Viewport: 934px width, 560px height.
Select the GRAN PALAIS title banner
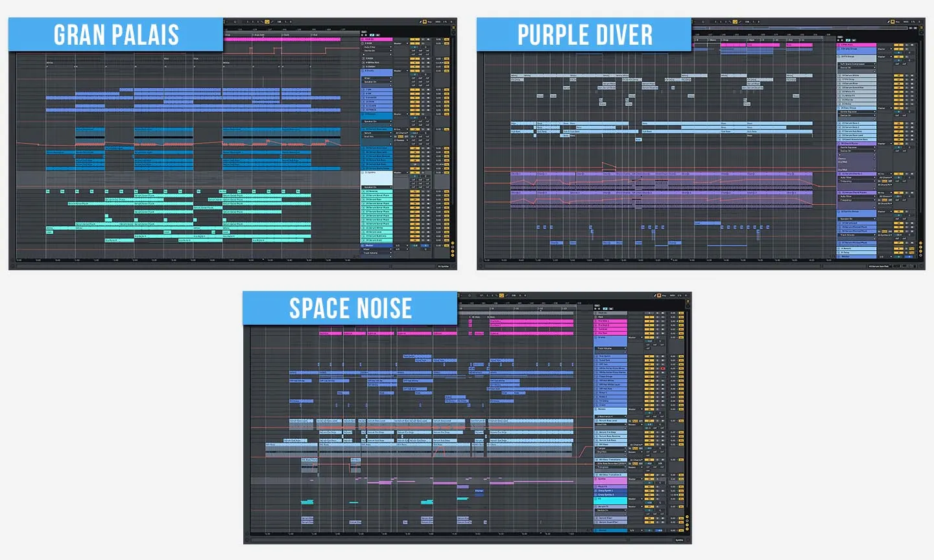click(115, 34)
